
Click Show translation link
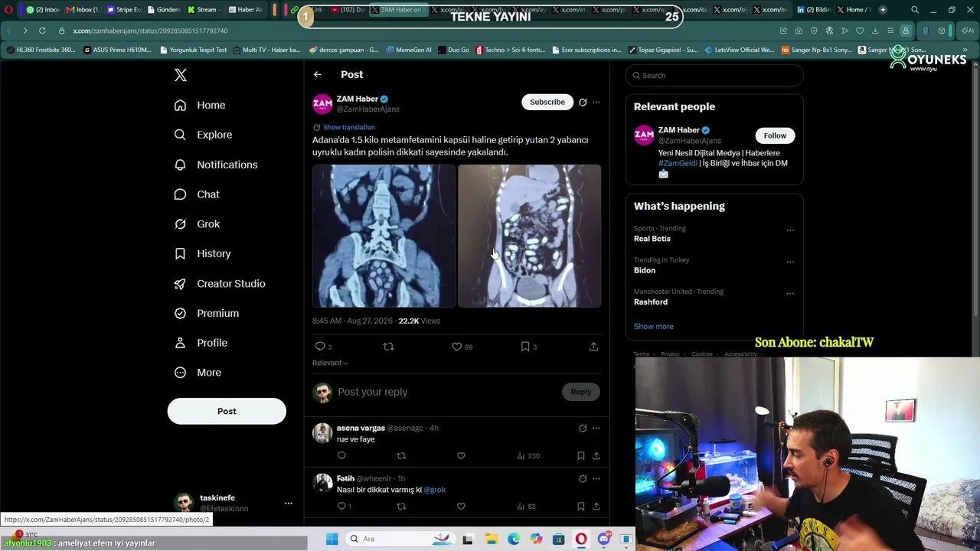pyautogui.click(x=349, y=127)
